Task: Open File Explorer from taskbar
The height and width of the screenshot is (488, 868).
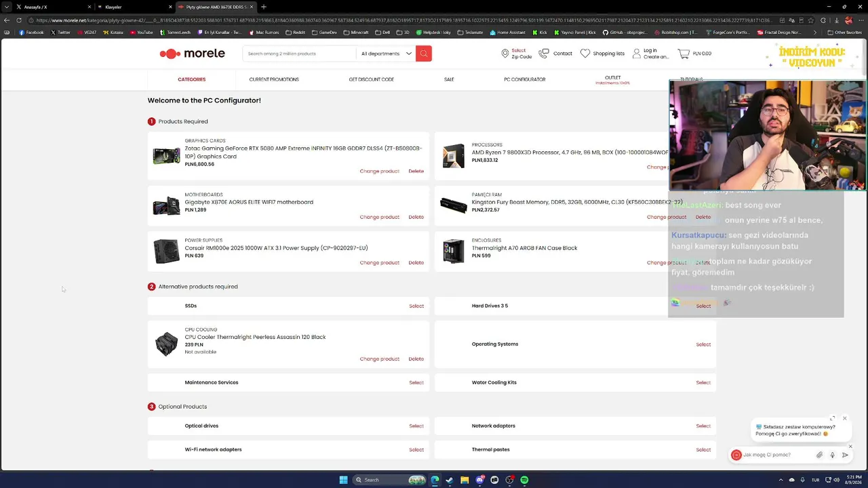Action: click(x=465, y=480)
